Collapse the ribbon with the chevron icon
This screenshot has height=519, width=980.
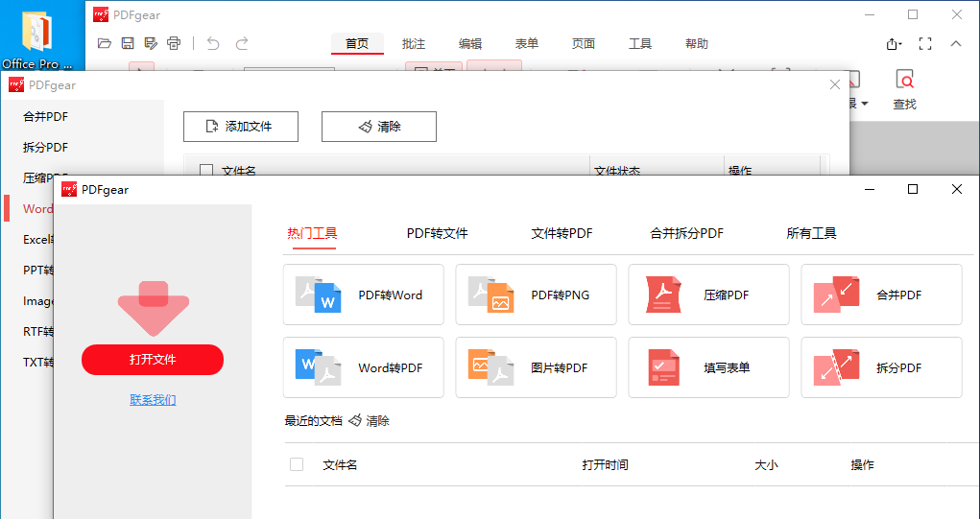pos(956,44)
